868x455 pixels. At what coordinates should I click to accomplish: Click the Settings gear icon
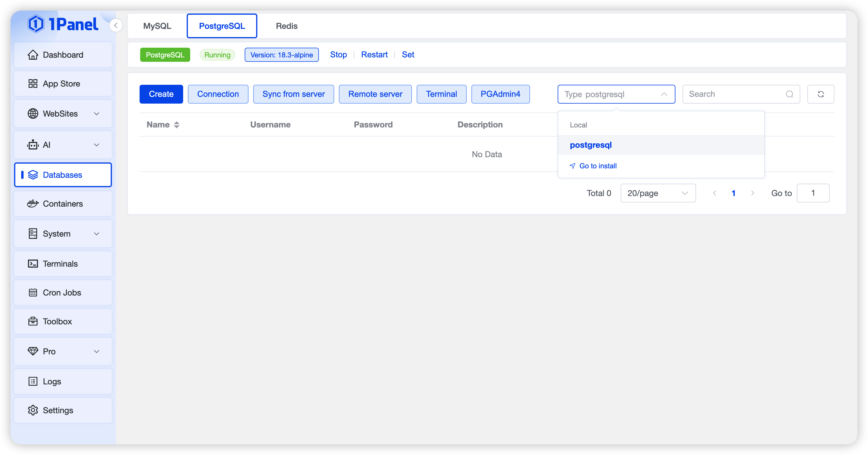[x=33, y=410]
